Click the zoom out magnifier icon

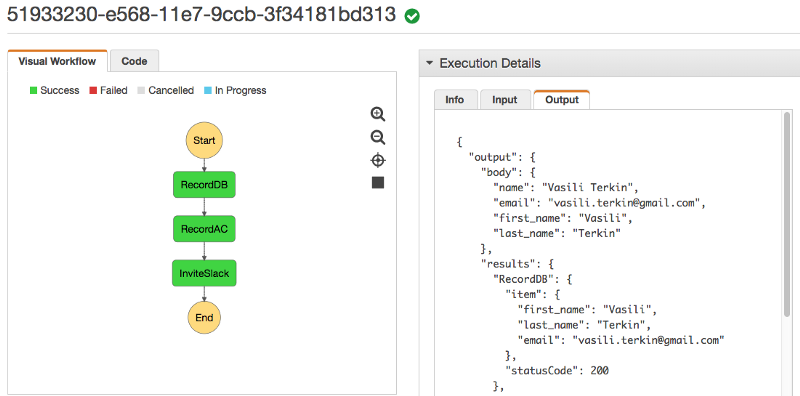point(378,138)
